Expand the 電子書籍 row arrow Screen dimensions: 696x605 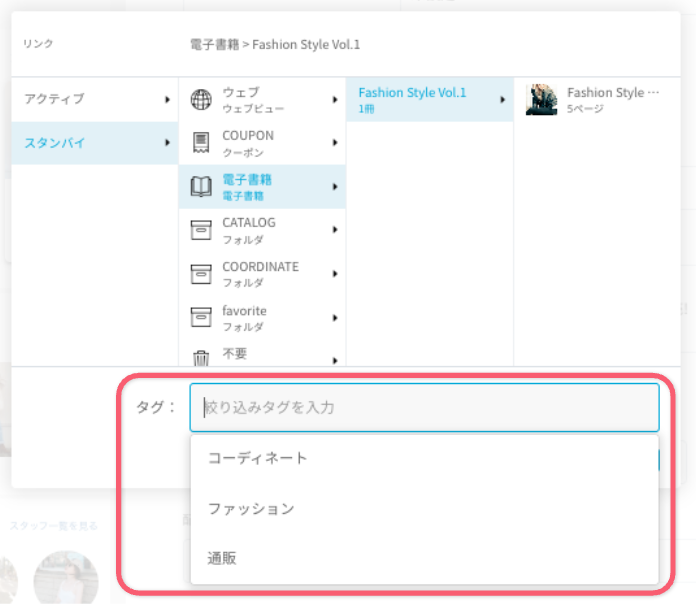click(x=335, y=186)
